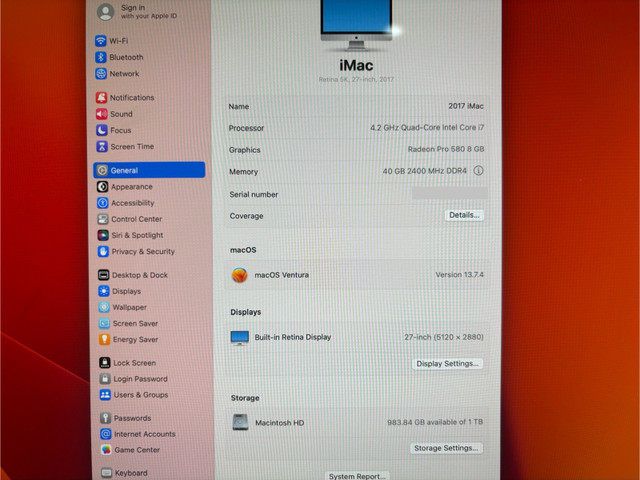Select the Displays sun icon

(x=104, y=291)
